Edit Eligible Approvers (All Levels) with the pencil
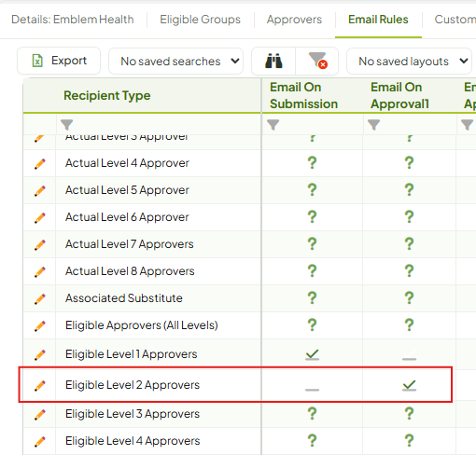 click(x=39, y=325)
